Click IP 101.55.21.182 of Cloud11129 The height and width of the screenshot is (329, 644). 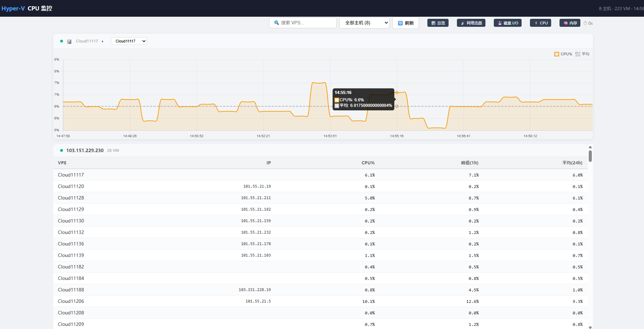point(256,209)
